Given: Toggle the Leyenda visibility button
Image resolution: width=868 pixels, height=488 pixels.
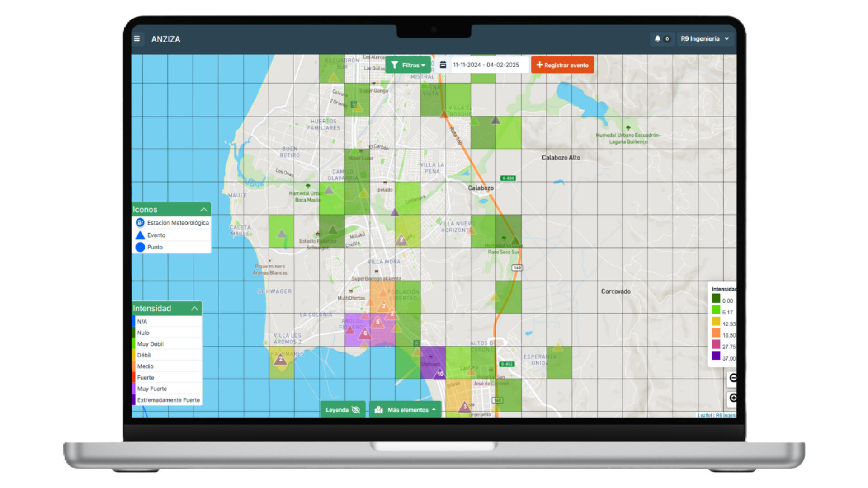Looking at the screenshot, I should point(343,410).
